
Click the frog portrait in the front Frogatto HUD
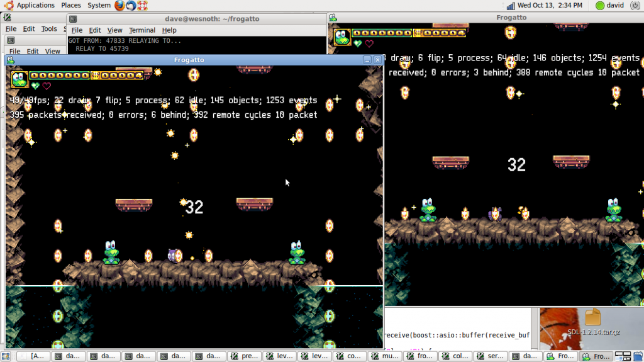19,79
